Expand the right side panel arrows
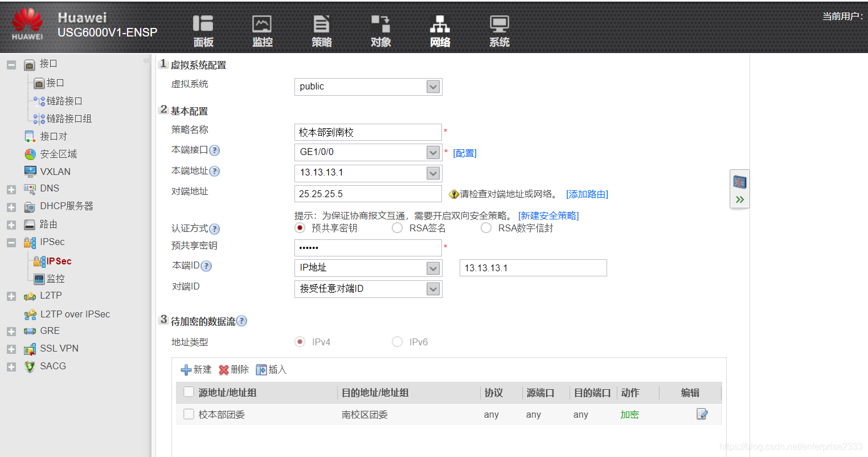Viewport: 868px width, 457px height. [x=739, y=199]
